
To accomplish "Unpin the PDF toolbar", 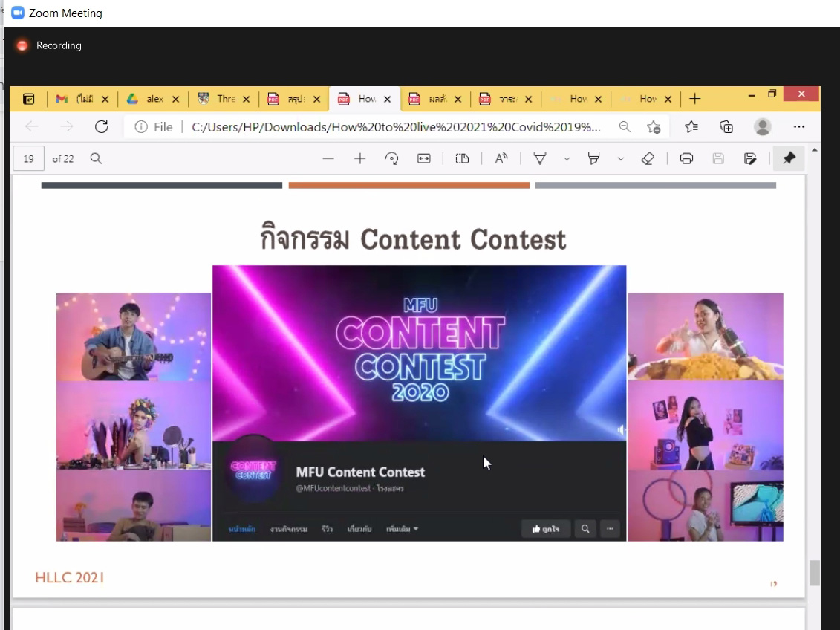I will pyautogui.click(x=789, y=158).
